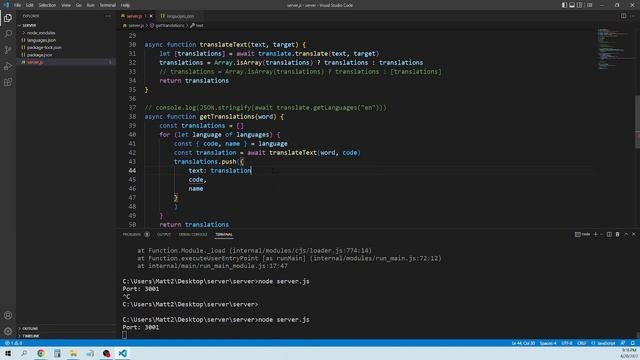Open the Explorer view in activity bar
Screen dimensions: 640x360
tap(8, 18)
